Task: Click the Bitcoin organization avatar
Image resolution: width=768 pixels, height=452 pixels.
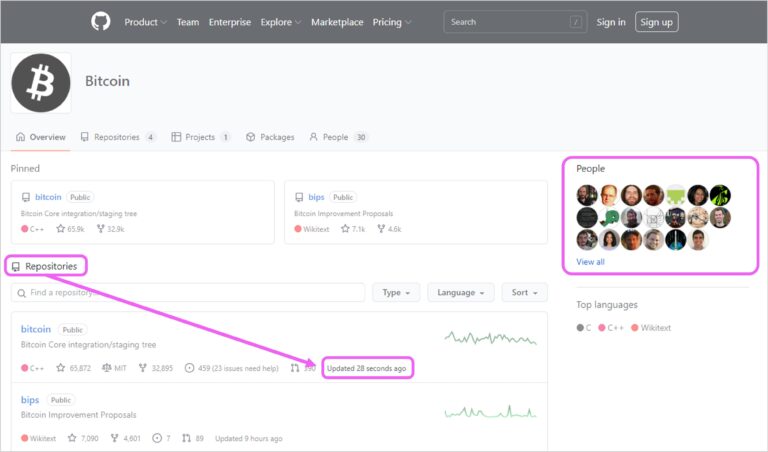Action: [x=41, y=83]
